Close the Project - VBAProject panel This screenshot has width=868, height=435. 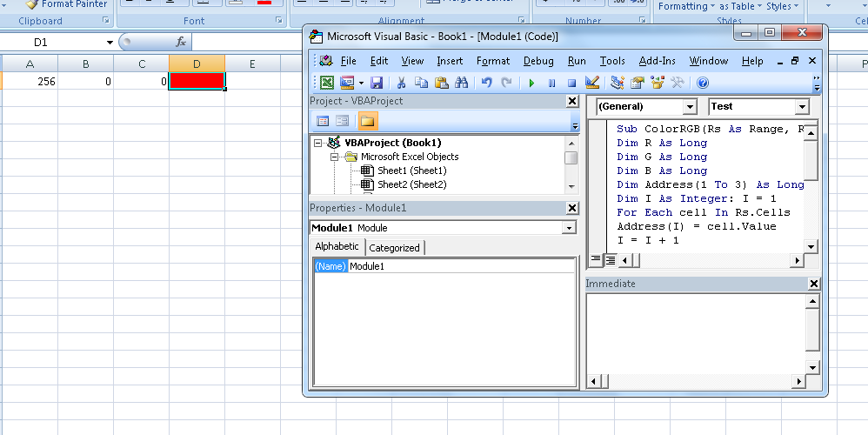point(572,101)
